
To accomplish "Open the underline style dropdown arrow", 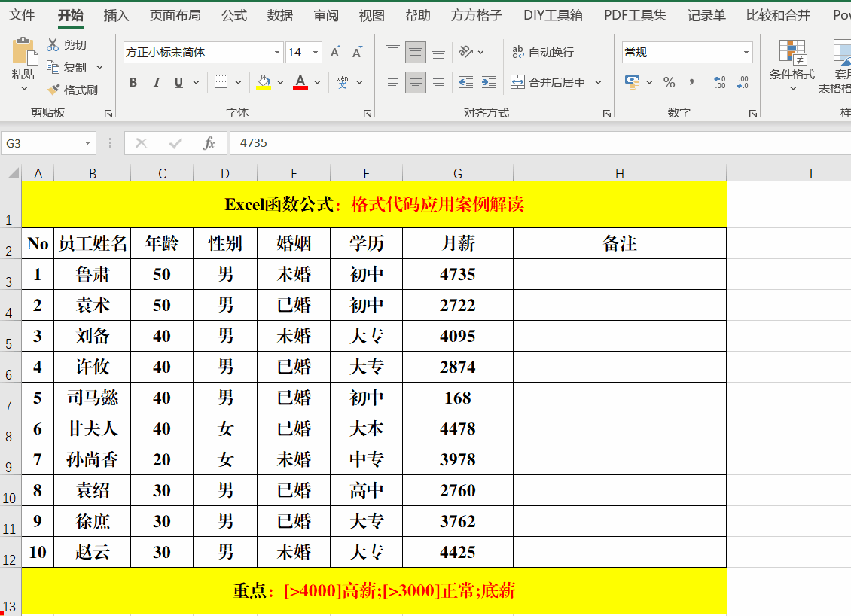I will pyautogui.click(x=196, y=83).
